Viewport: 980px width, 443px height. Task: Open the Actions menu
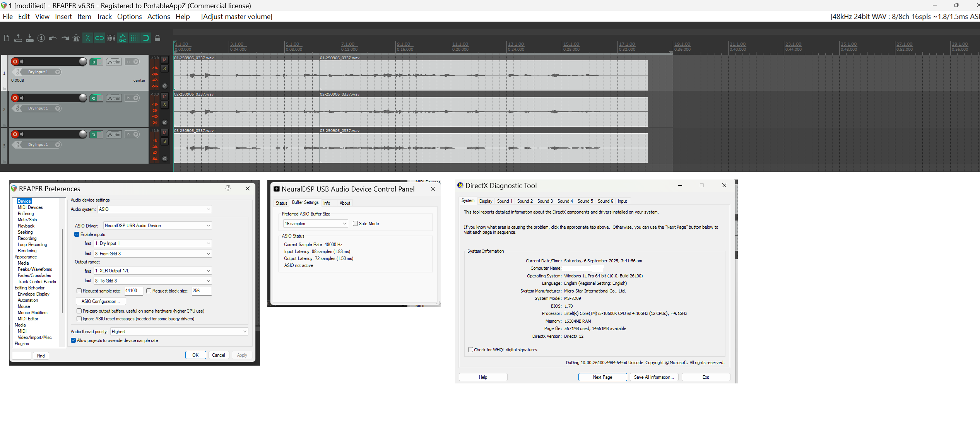click(x=159, y=17)
